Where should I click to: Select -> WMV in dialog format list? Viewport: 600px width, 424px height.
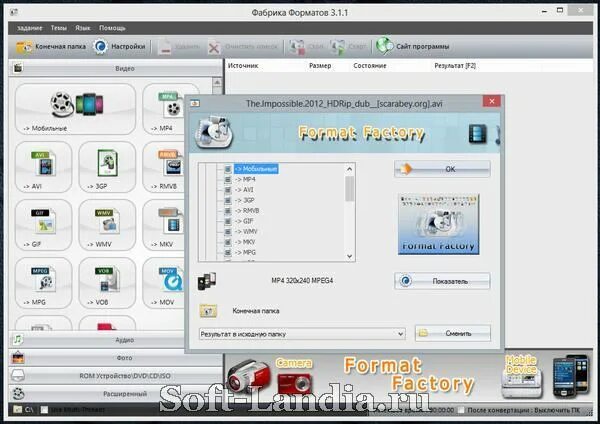pyautogui.click(x=246, y=232)
